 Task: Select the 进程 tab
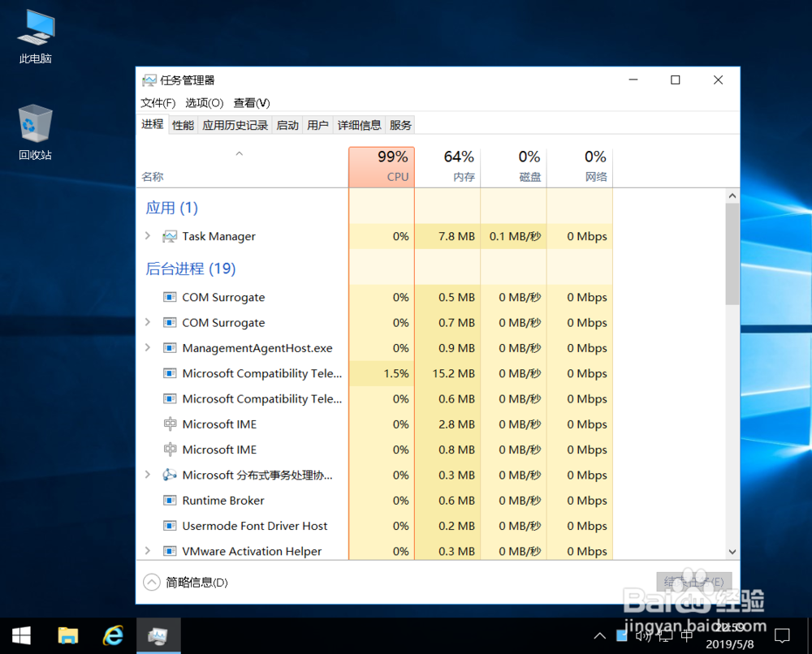coord(153,124)
